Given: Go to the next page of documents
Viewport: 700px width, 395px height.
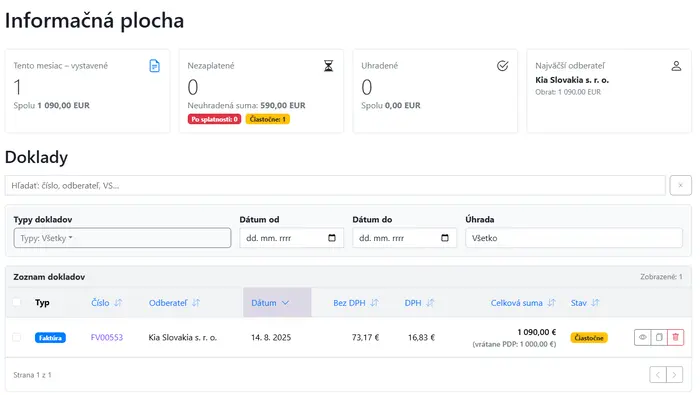Looking at the screenshot, I should coord(675,375).
